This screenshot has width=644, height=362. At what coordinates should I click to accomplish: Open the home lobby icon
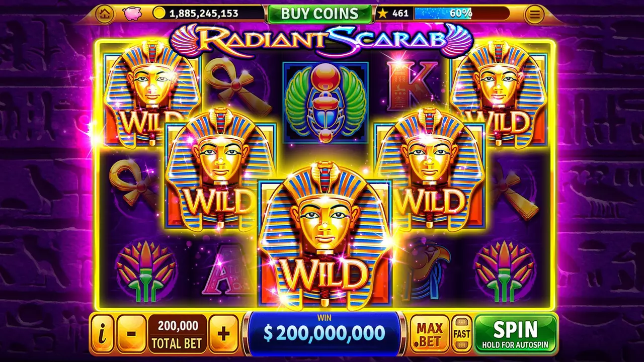[105, 14]
